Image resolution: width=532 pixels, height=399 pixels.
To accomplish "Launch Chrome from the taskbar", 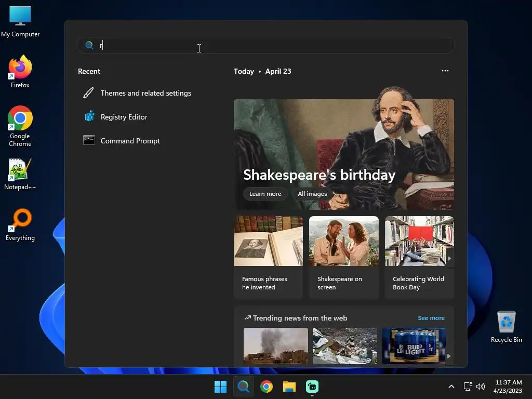I will pyautogui.click(x=267, y=387).
